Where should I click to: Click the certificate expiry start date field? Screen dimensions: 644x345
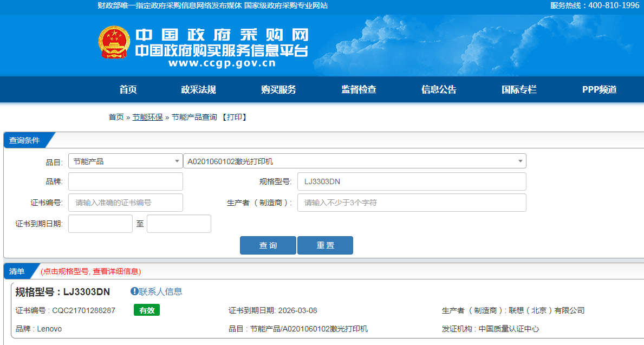click(x=101, y=224)
